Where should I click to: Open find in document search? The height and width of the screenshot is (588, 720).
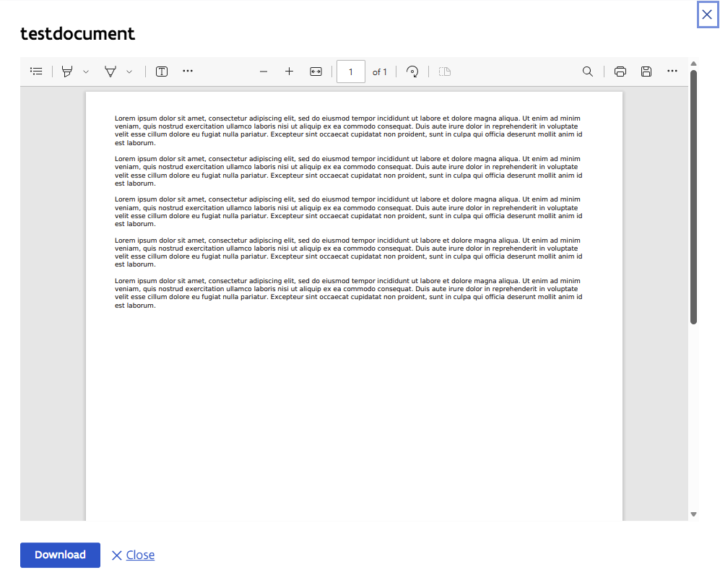(588, 72)
